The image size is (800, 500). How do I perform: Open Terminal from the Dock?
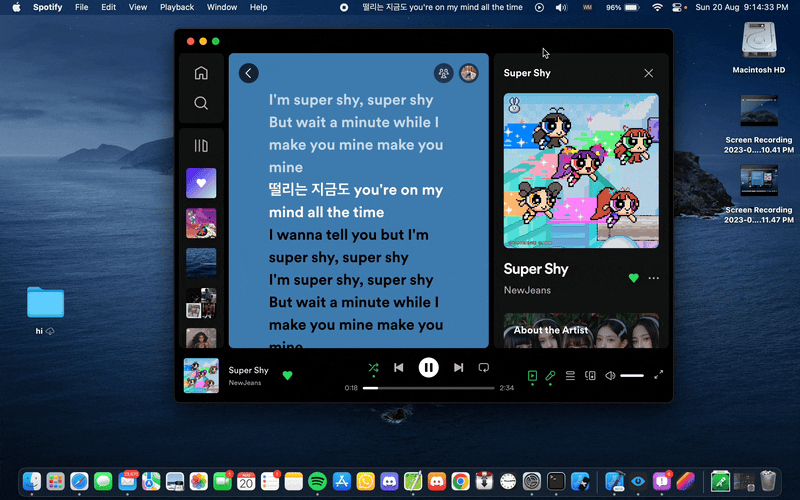[556, 481]
